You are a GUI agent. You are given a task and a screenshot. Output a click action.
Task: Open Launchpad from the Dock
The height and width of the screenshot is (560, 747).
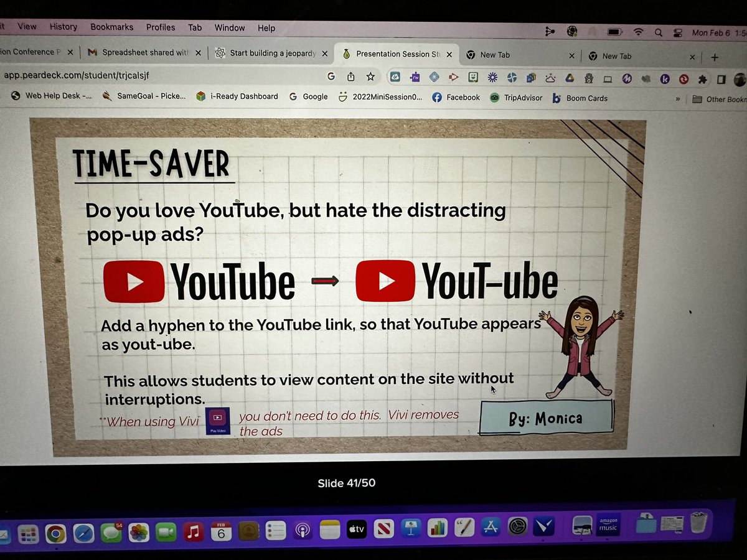pos(28,534)
